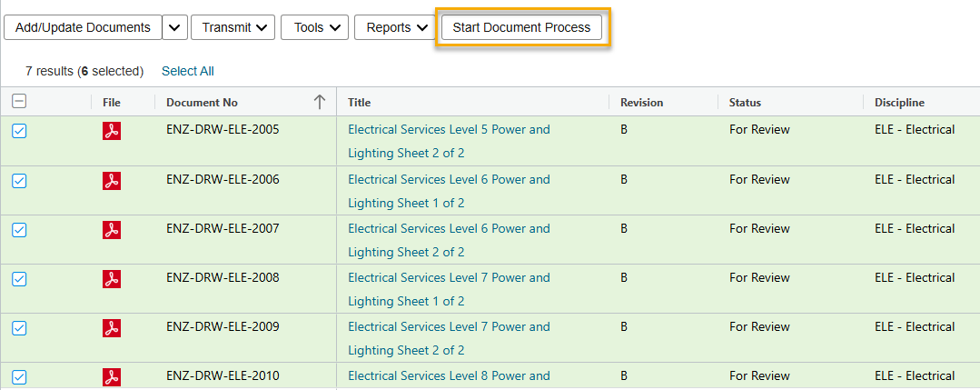The height and width of the screenshot is (390, 980).
Task: Toggle the header select-all checkbox
Action: tap(19, 102)
